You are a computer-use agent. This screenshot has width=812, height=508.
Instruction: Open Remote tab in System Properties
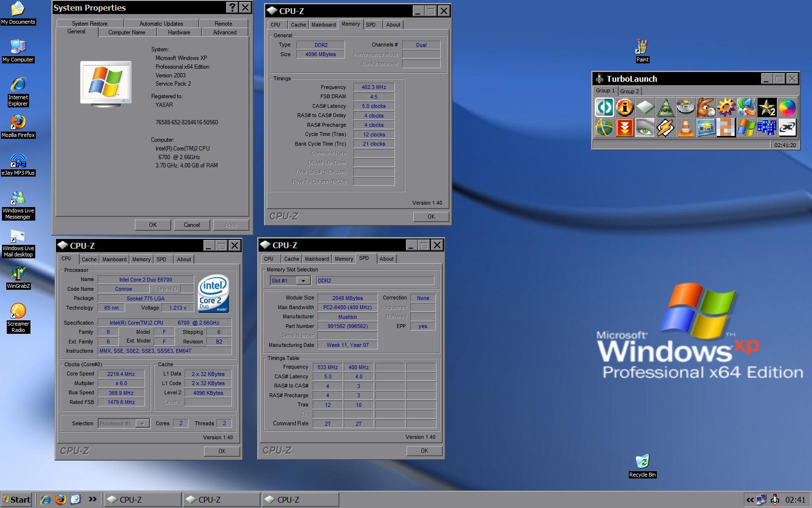[x=223, y=23]
